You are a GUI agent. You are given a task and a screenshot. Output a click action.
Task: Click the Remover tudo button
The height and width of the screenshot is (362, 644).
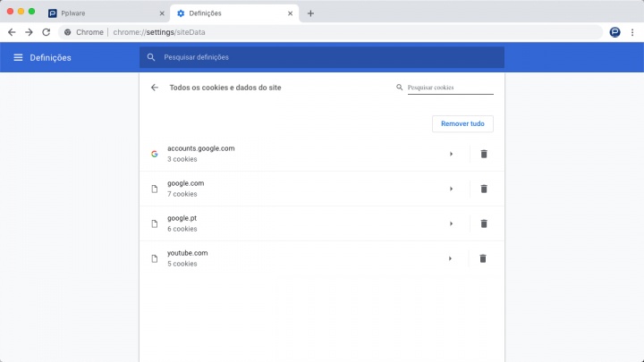coord(462,123)
